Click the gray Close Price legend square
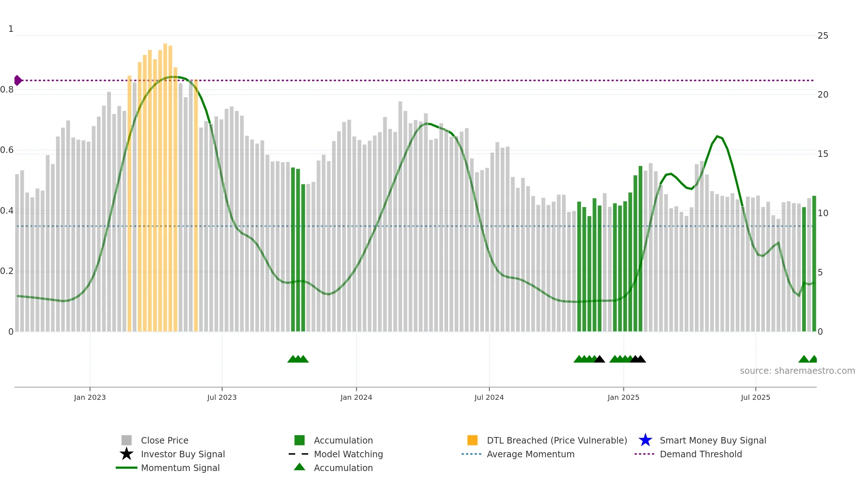This screenshot has height=488, width=868. tap(127, 440)
